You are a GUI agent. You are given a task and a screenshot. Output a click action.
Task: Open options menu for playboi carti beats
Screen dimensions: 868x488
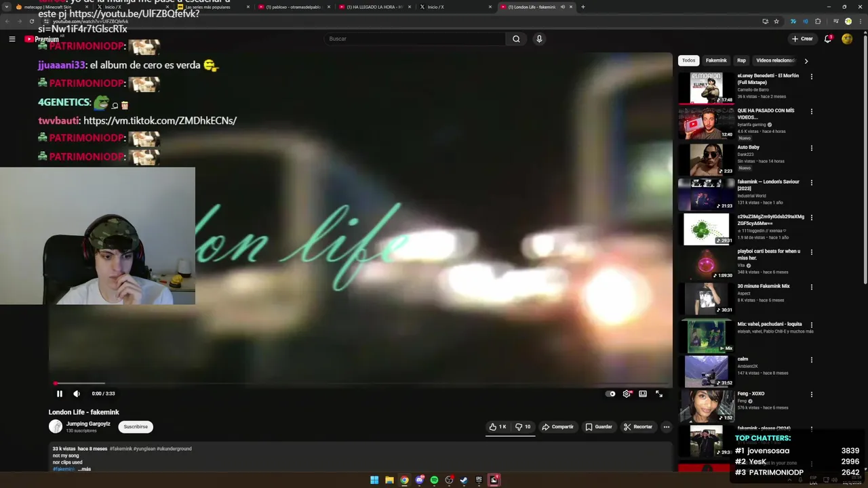tap(811, 252)
